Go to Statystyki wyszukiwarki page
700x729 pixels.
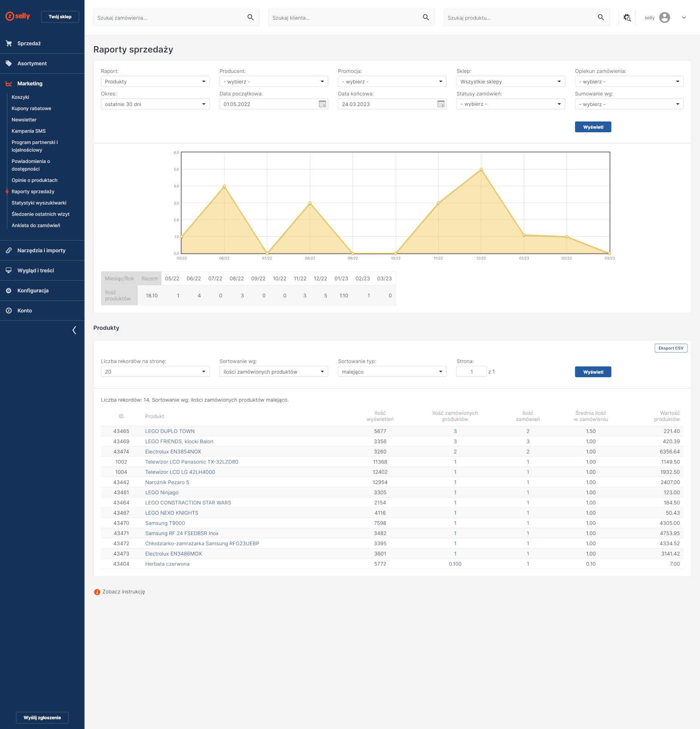coord(39,203)
